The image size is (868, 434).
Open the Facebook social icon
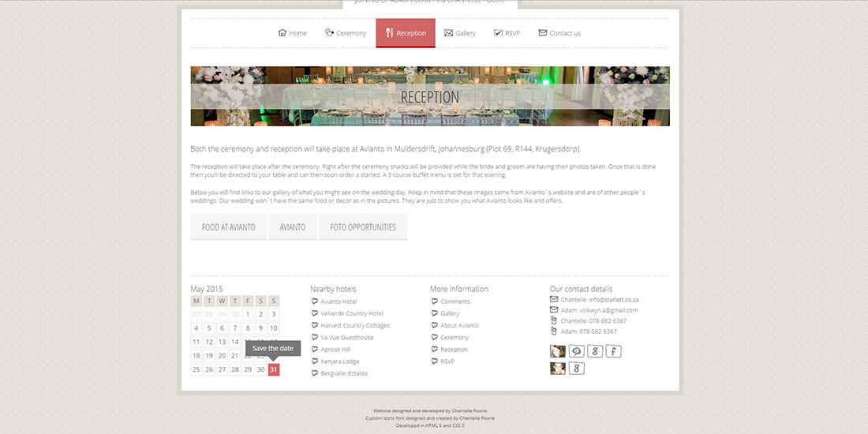click(x=614, y=352)
